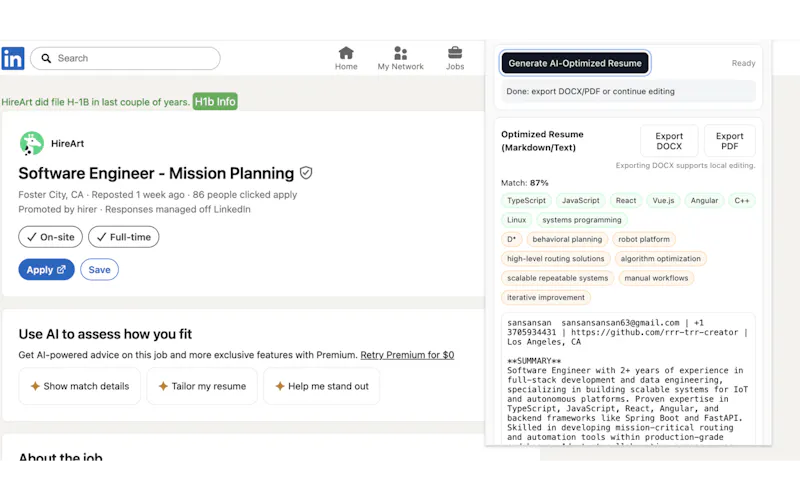Click the green H1b Info badge
The width and height of the screenshot is (800, 500).
point(215,102)
